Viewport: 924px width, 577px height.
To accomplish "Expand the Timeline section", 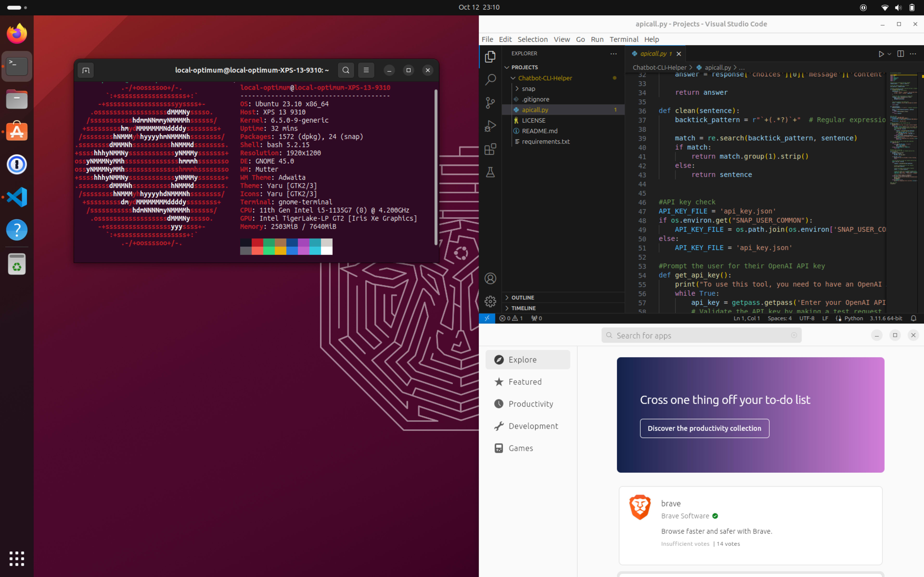I will [523, 308].
